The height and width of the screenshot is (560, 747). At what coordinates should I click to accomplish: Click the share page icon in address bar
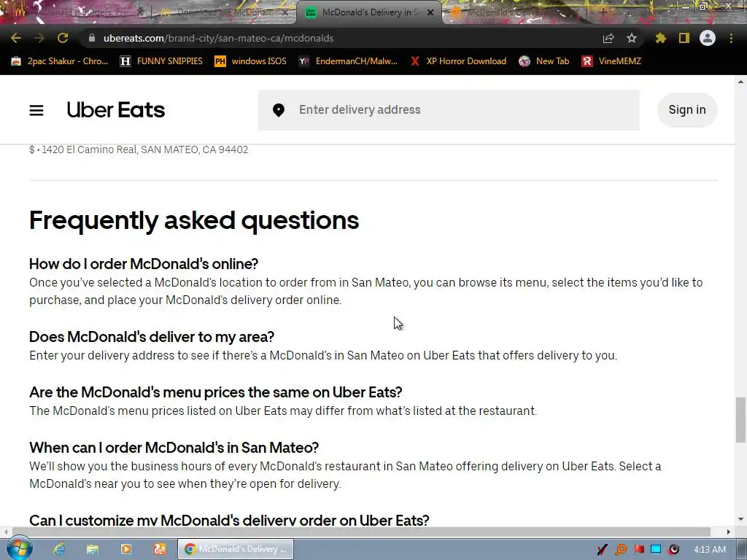click(608, 38)
